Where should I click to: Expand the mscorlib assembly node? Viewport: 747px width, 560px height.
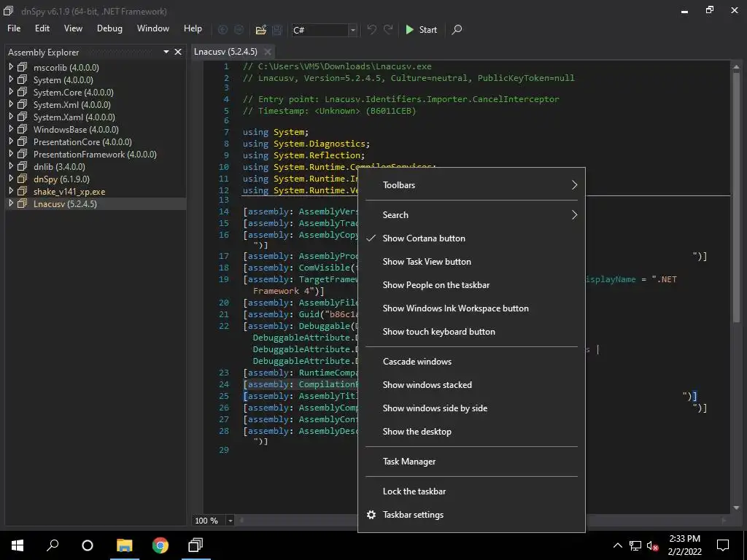point(12,67)
